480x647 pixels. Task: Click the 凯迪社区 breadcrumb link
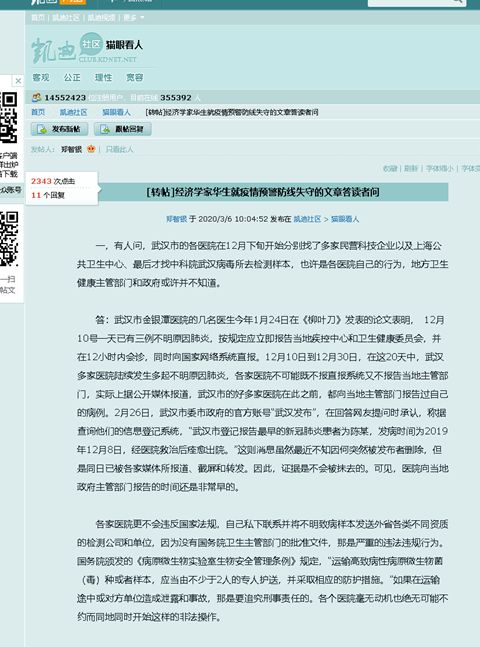pos(73,112)
